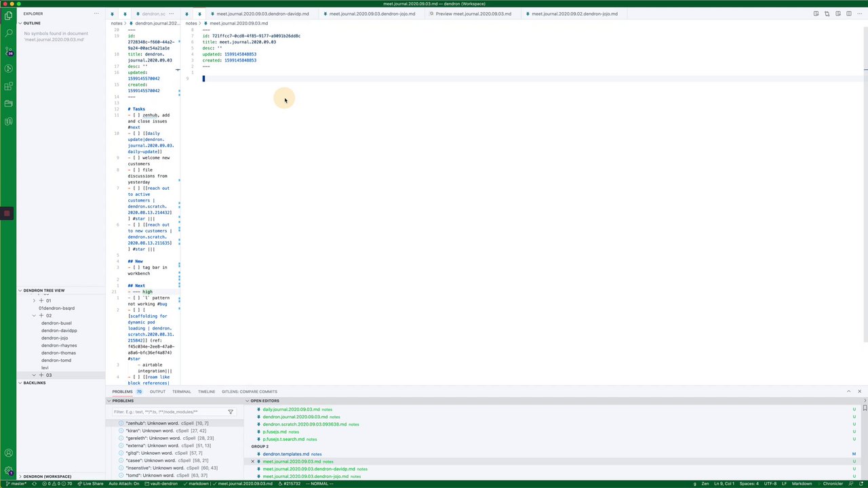Close meet.journal.2020.09.03.md in Open Editors
Viewport: 868px width, 488px height.
tap(253, 462)
